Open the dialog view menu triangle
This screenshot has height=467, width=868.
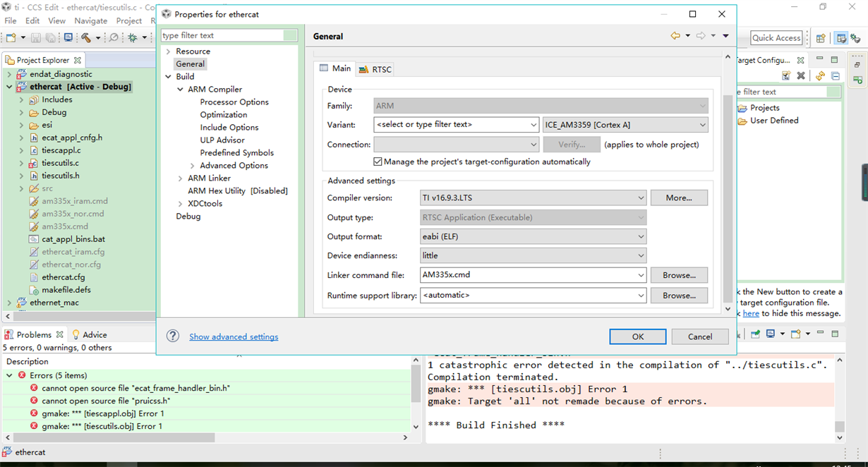[x=725, y=36]
